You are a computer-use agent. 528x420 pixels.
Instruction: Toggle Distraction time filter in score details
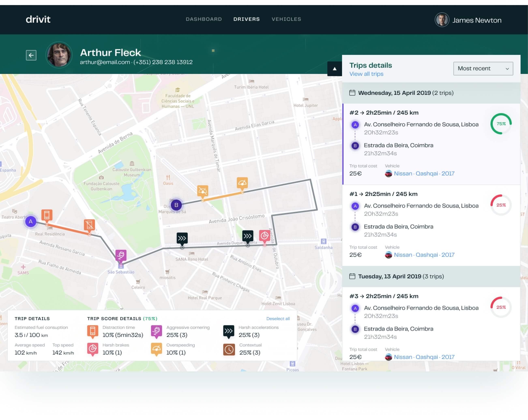(93, 331)
